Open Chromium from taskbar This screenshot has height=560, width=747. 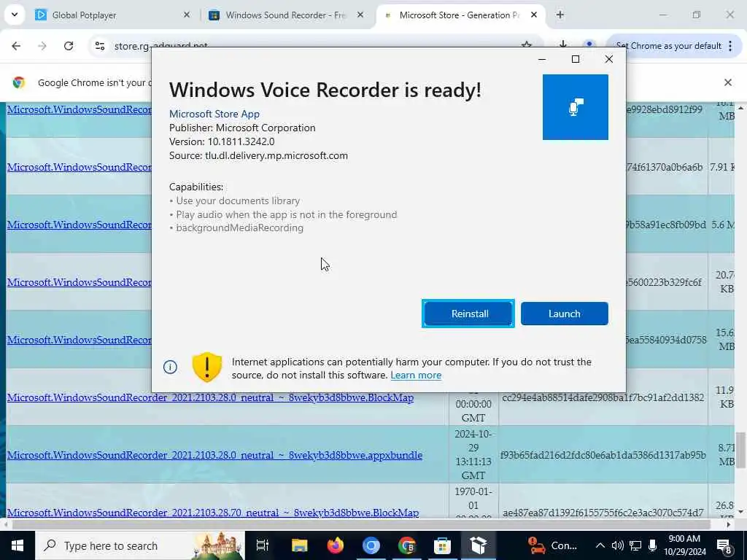371,545
